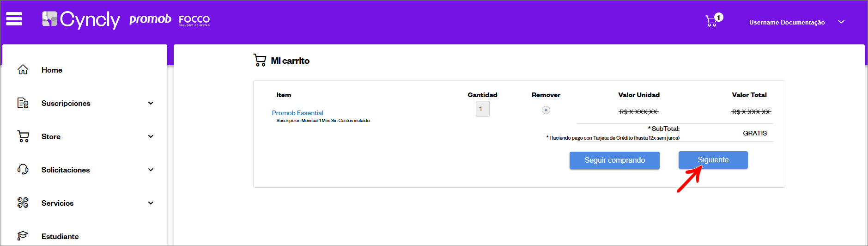Expand the Solicitaciones chevron
This screenshot has width=868, height=246.
tap(151, 170)
